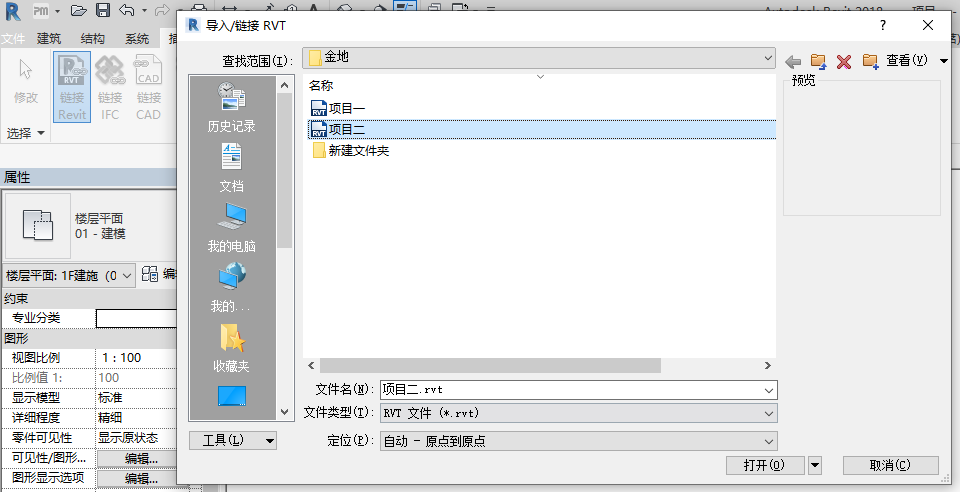Select the 新建文件夹 folder
Viewport: 960px width, 492px height.
(351, 151)
